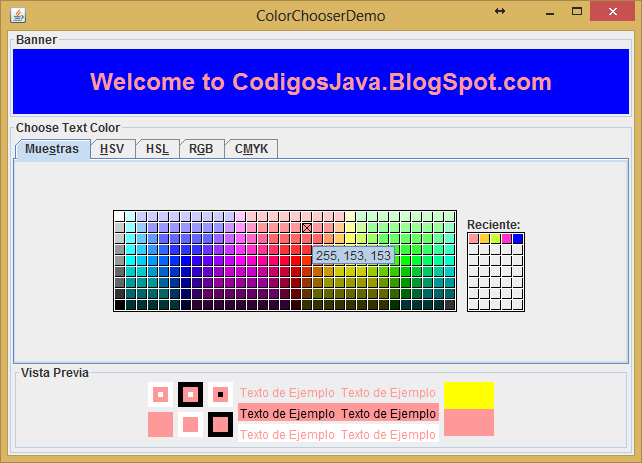Choose the yellow-green swatch in Reciente
Image resolution: width=642 pixels, height=463 pixels.
(496, 238)
